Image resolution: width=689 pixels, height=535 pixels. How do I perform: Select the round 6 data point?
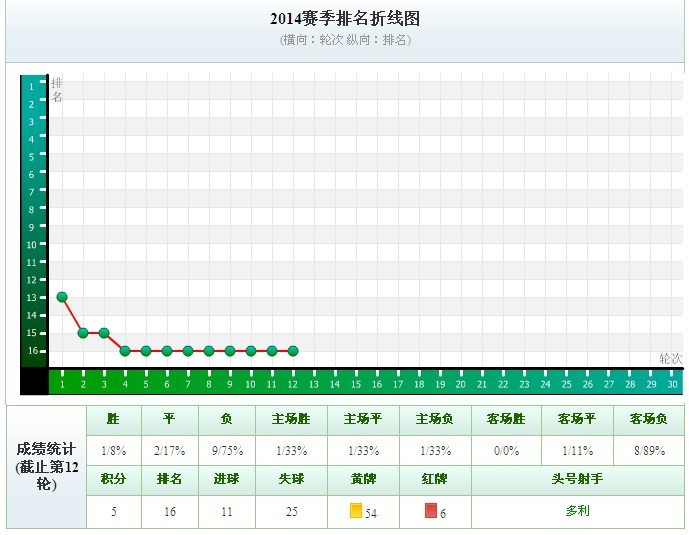[167, 351]
